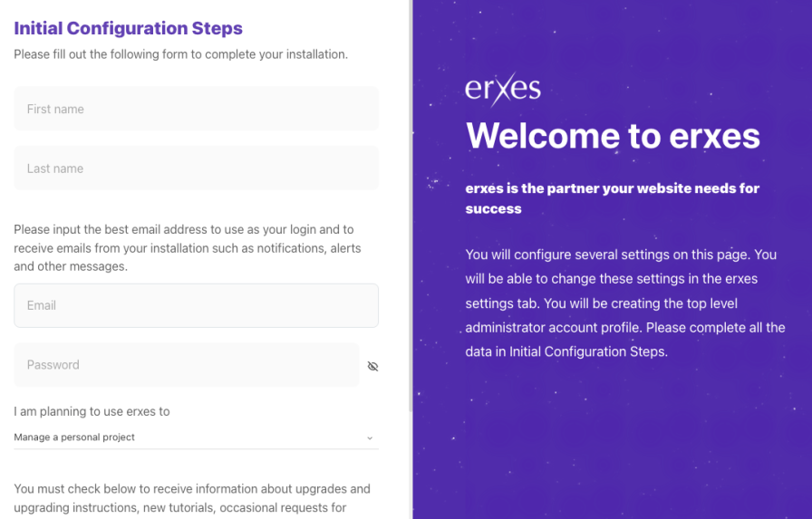Image resolution: width=812 pixels, height=519 pixels.
Task: Click the "Welcome to erxes" title
Action: [613, 136]
